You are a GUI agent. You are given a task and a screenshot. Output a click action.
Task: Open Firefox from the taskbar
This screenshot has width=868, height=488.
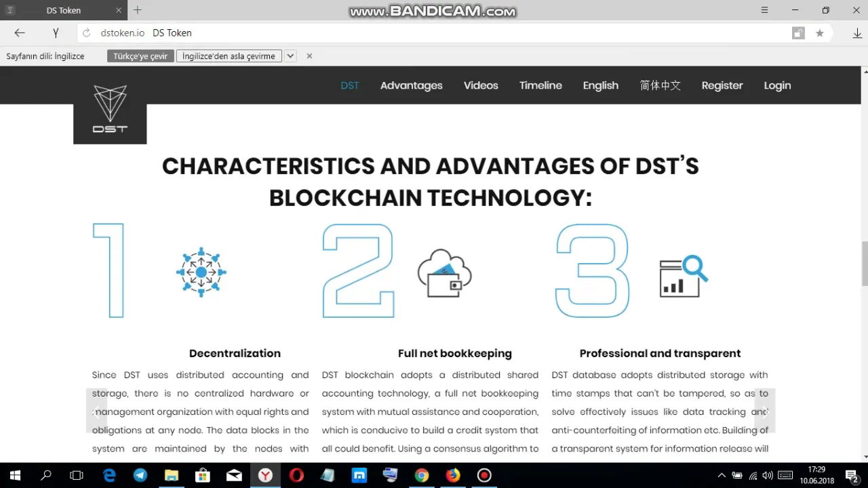coord(453,475)
